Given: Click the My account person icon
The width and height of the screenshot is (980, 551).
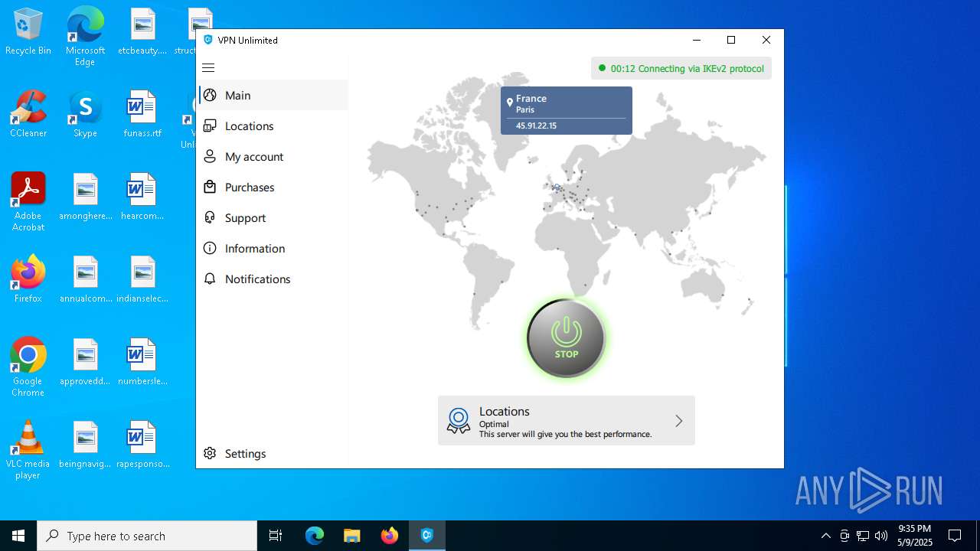Looking at the screenshot, I should click(x=210, y=156).
